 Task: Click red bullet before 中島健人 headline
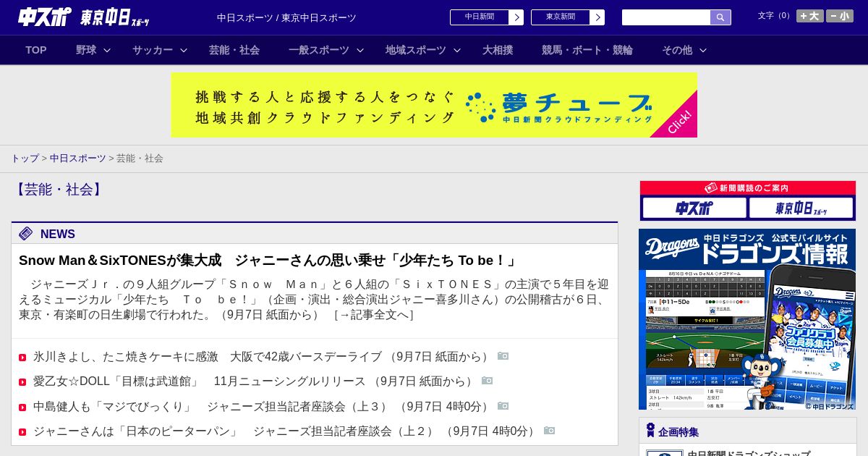tap(22, 408)
